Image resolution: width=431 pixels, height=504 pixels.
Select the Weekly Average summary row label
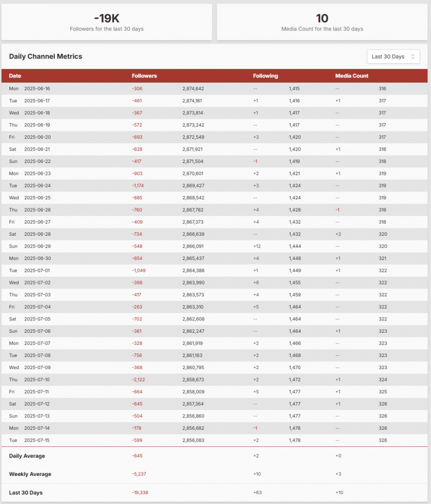(30, 474)
